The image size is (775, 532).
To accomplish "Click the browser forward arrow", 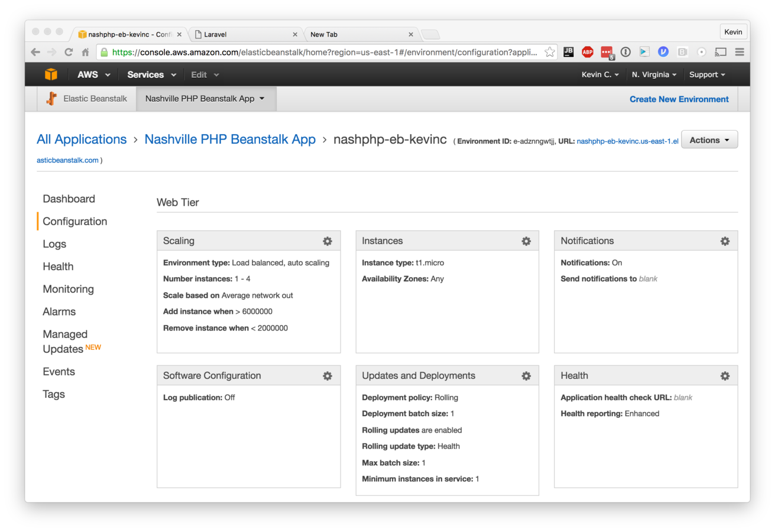I will (x=52, y=52).
